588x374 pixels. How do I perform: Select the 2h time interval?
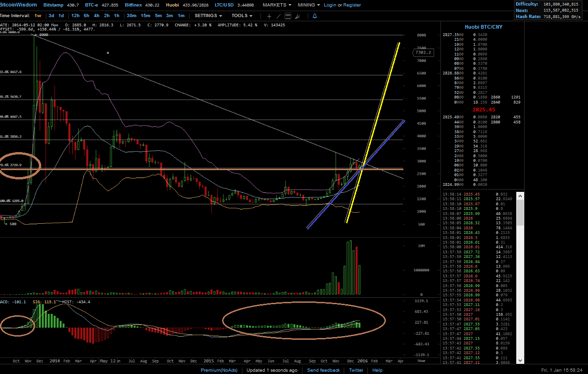[x=106, y=16]
